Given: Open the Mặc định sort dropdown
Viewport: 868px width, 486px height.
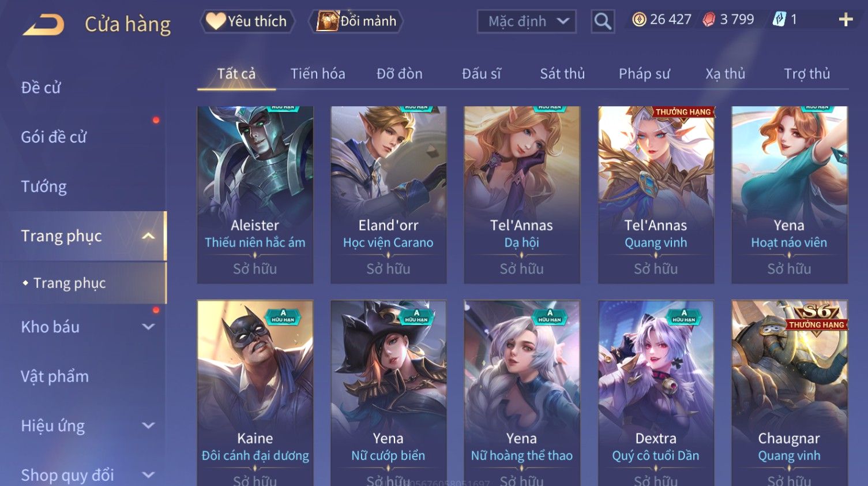Looking at the screenshot, I should click(527, 21).
